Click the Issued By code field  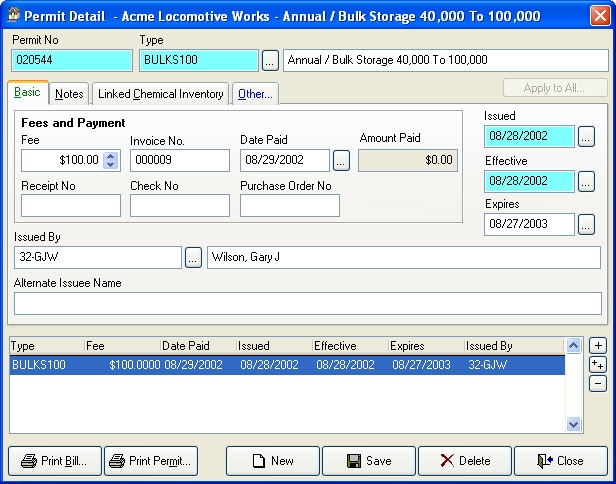[98, 258]
